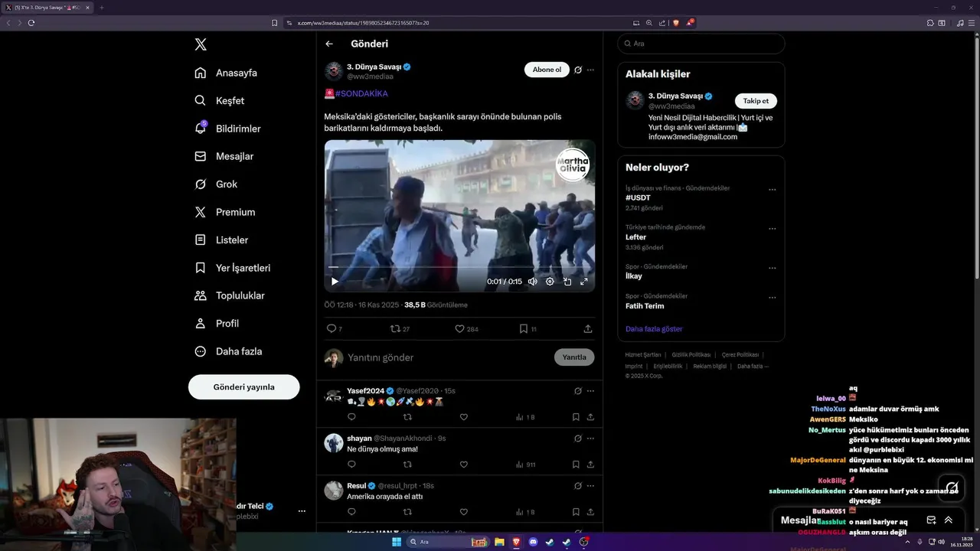Open Yer İşaretleri in sidebar
This screenshot has width=980, height=551.
click(x=232, y=268)
